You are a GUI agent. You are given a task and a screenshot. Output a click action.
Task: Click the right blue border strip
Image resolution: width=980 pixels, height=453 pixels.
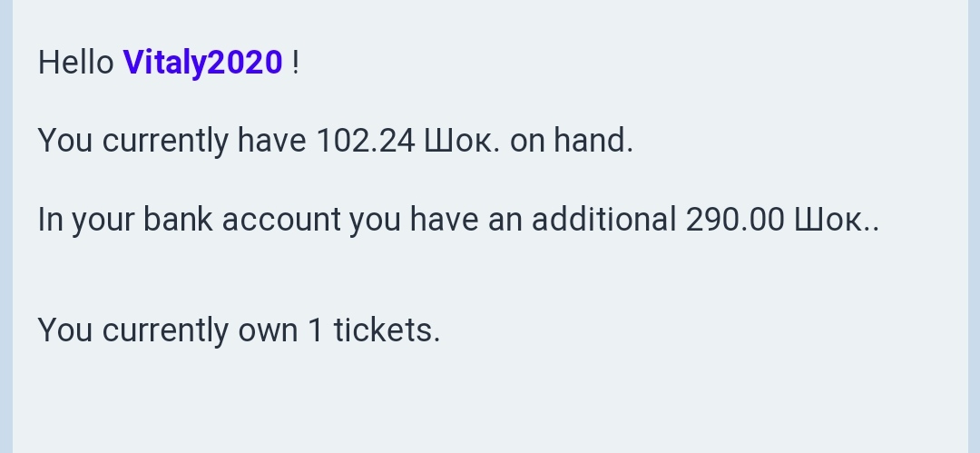click(x=974, y=227)
